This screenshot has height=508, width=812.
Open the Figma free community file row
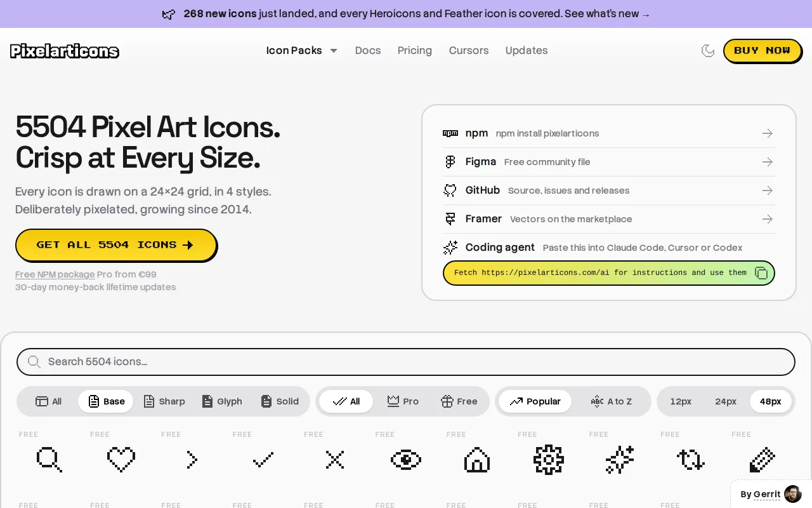[609, 162]
